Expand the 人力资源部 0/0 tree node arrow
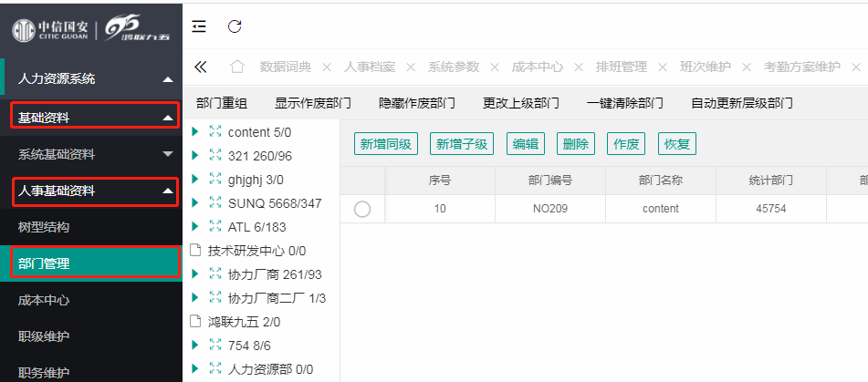The width and height of the screenshot is (868, 382). (x=194, y=368)
